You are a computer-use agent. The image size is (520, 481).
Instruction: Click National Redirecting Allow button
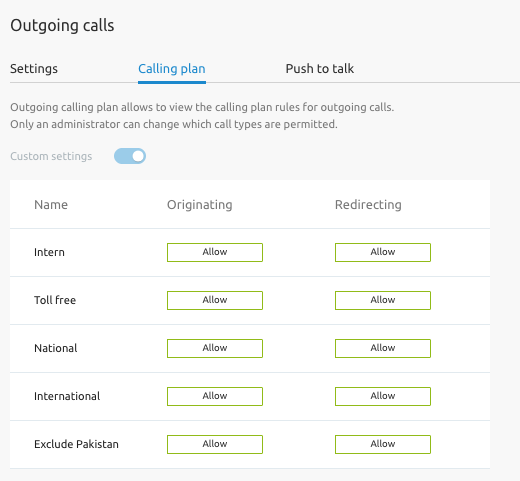383,348
